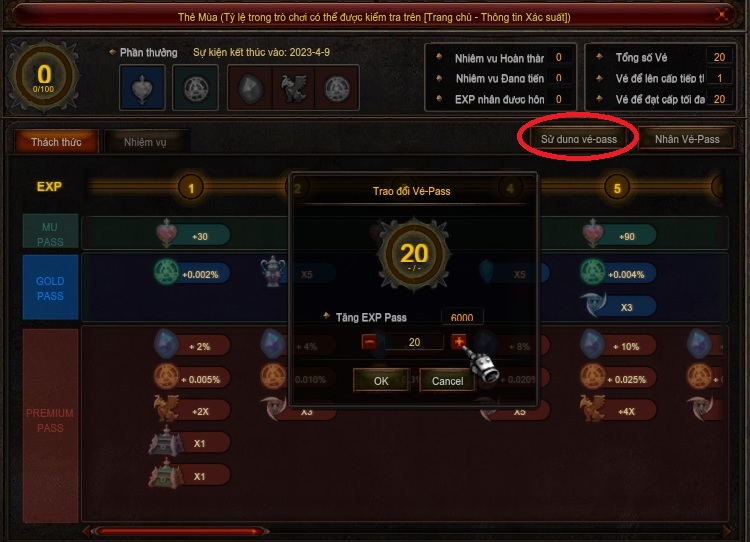Click the green +0.002% Gold Pass emblem
The image size is (750, 542).
coord(192,274)
